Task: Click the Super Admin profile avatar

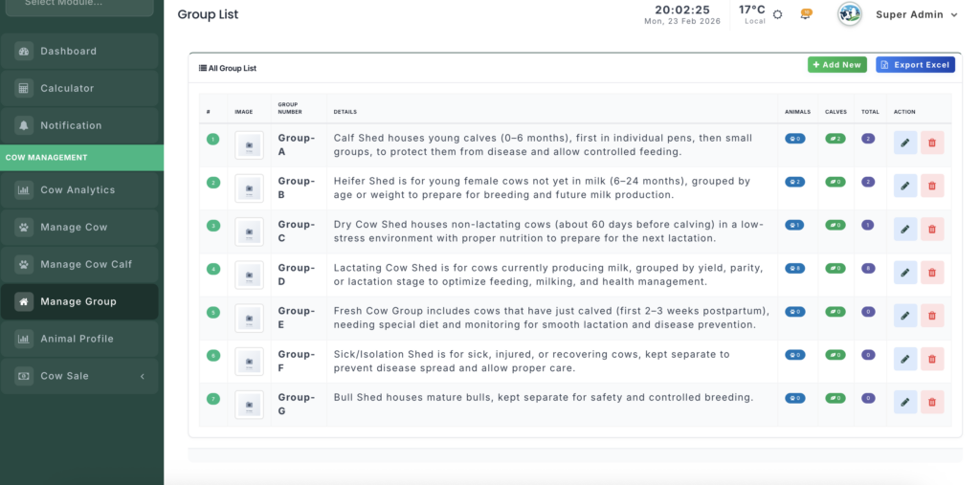Action: pyautogui.click(x=849, y=14)
